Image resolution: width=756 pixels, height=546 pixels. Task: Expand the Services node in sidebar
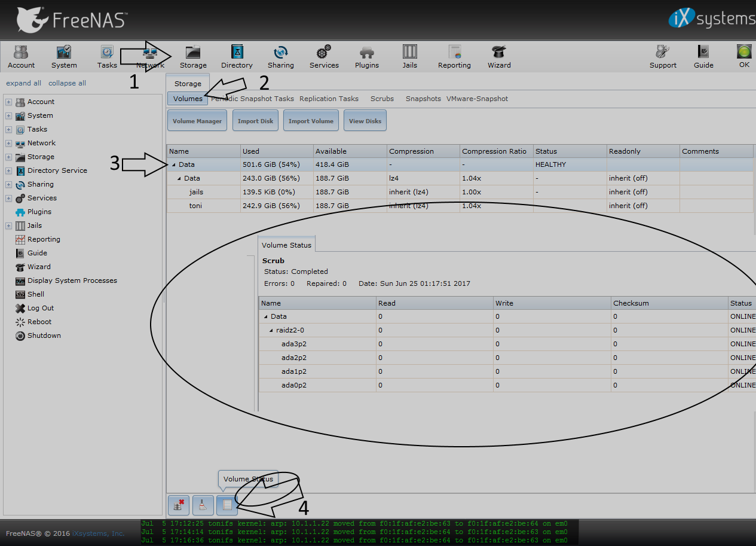click(x=9, y=198)
